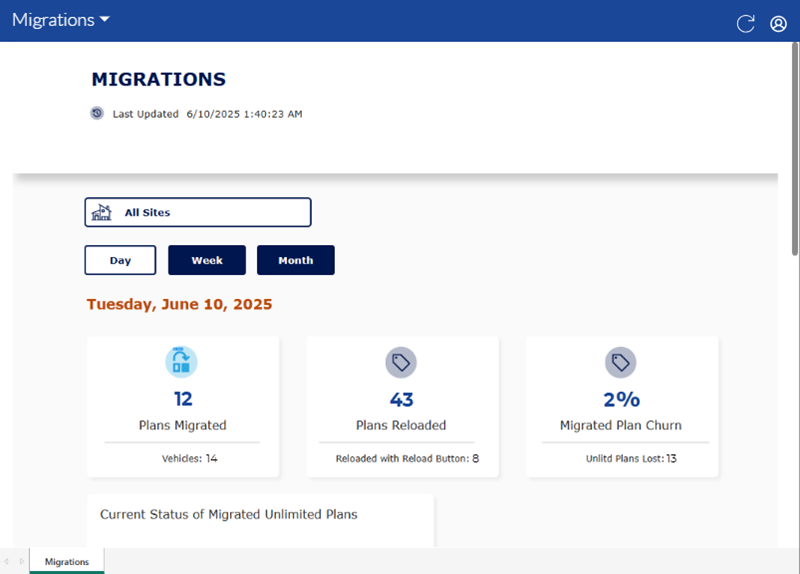Open the user account profile icon
Image resolution: width=800 pixels, height=574 pixels.
click(778, 23)
